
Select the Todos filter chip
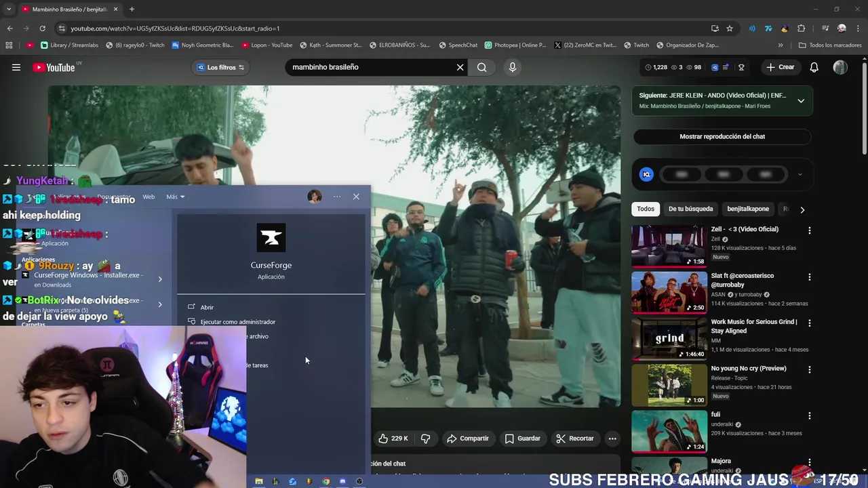pyautogui.click(x=646, y=209)
